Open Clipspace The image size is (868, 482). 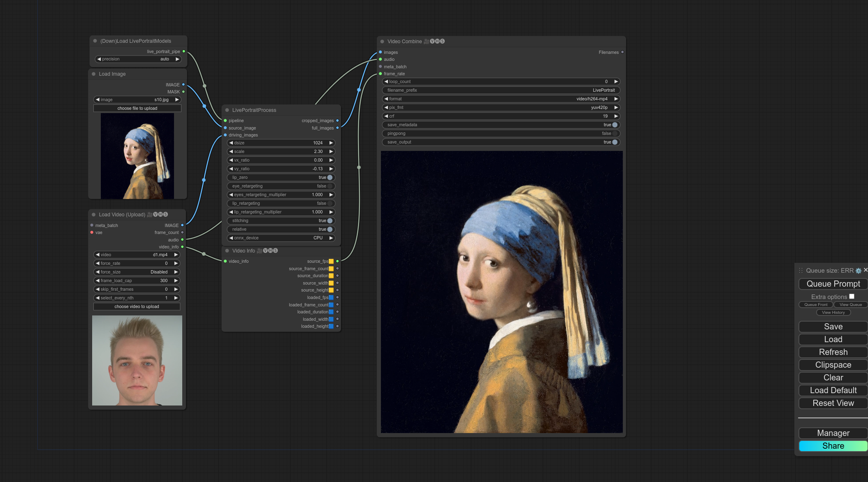pyautogui.click(x=833, y=365)
